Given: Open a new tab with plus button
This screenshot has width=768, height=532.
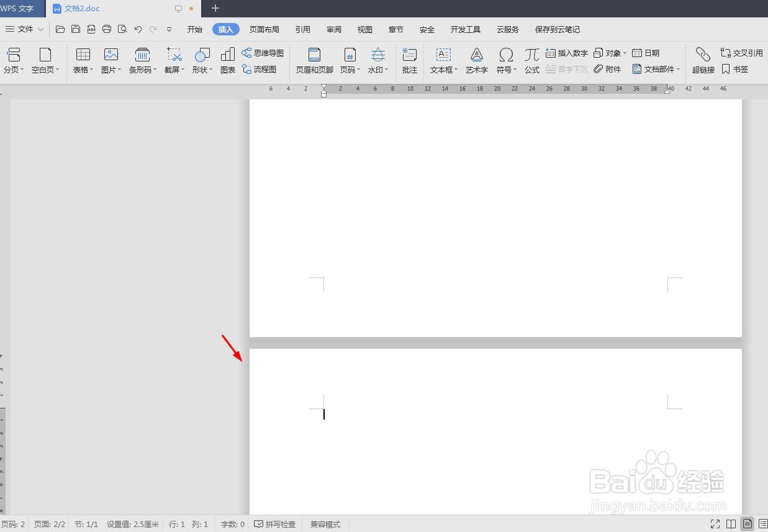Looking at the screenshot, I should tap(215, 8).
